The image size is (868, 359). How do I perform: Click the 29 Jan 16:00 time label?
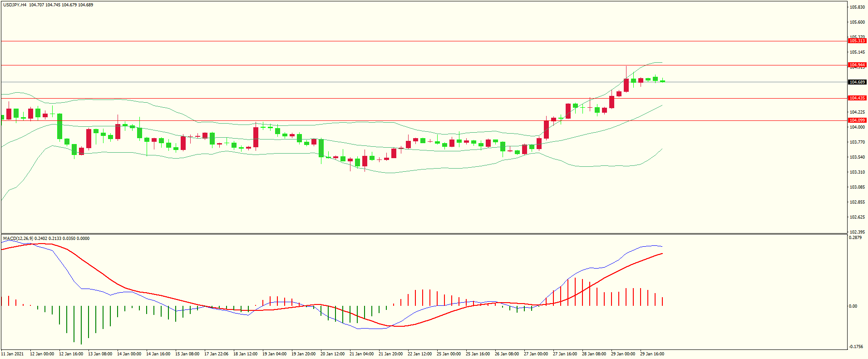[x=652, y=354]
